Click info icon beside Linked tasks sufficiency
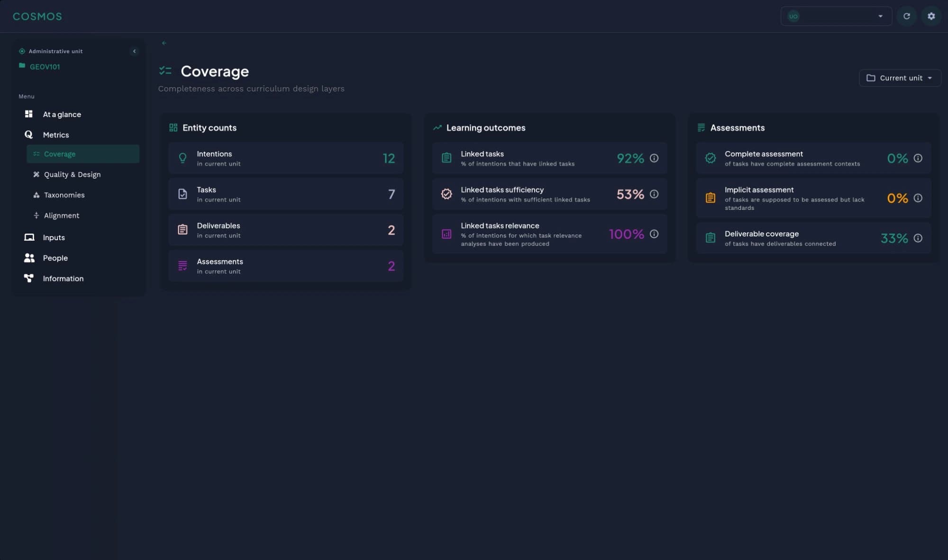The width and height of the screenshot is (948, 560). [x=654, y=194]
